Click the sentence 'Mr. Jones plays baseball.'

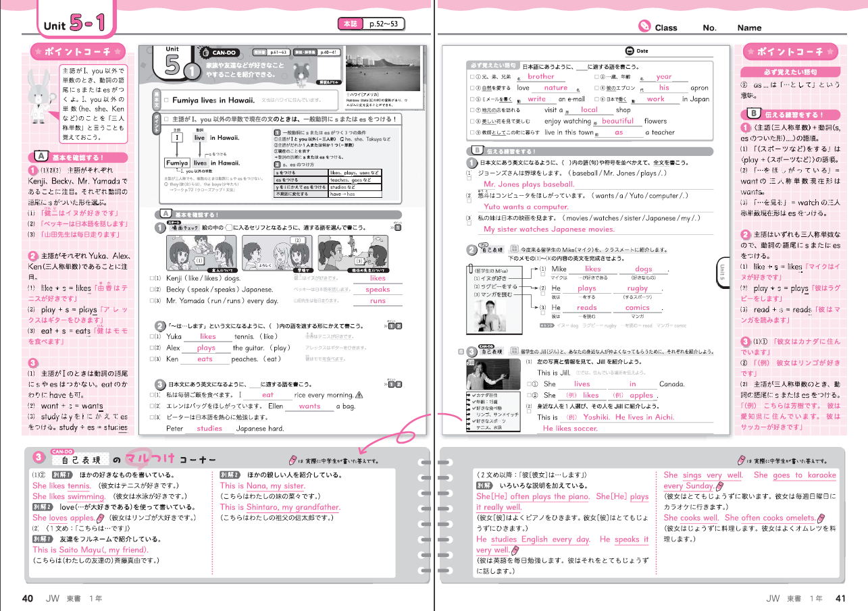click(529, 184)
